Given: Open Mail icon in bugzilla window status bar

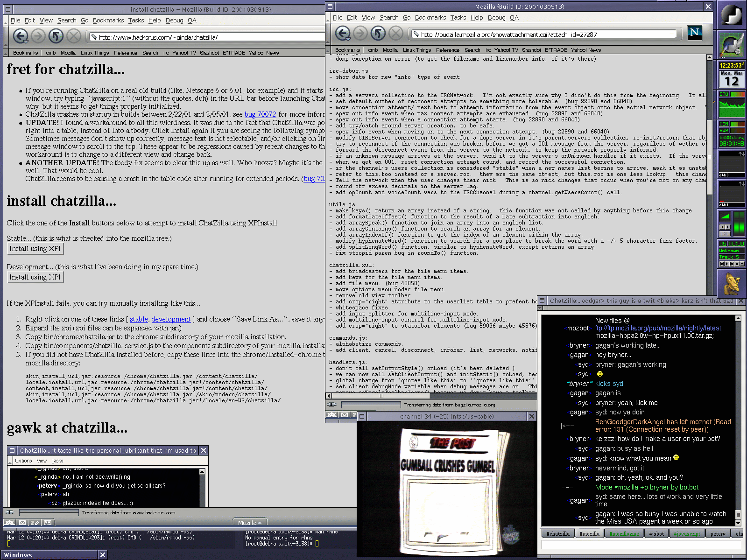Looking at the screenshot, I should [x=345, y=415].
